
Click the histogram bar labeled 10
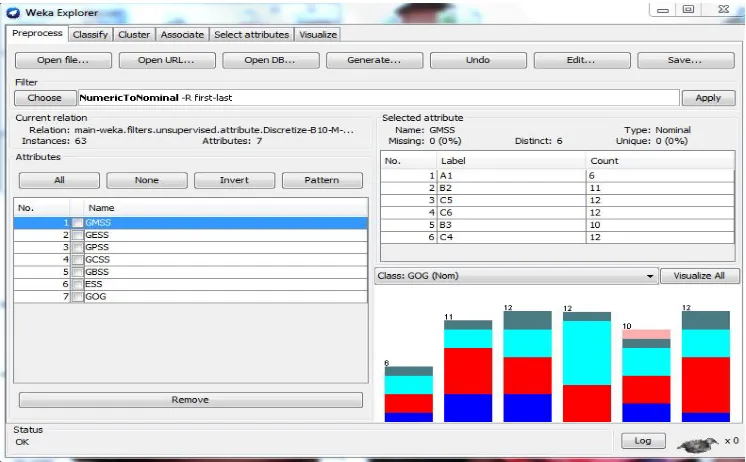click(647, 375)
